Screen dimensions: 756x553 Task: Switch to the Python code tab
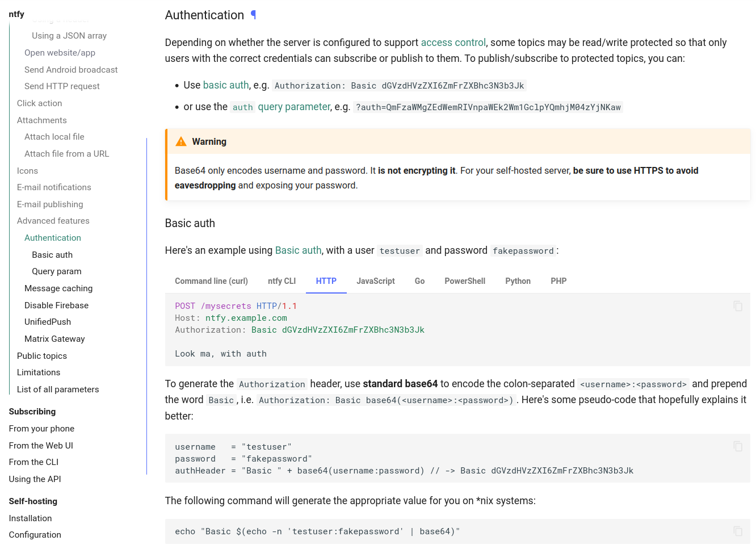[x=518, y=281]
